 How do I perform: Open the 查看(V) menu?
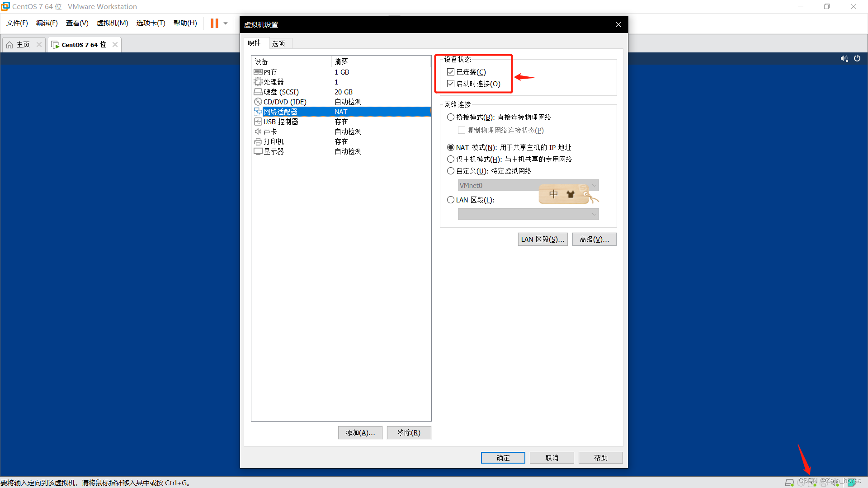point(77,23)
